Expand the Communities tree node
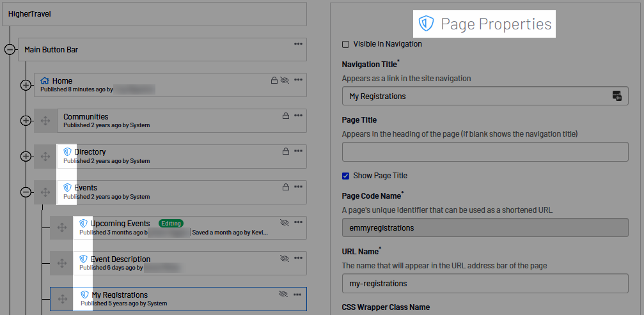The height and width of the screenshot is (315, 644). pos(26,121)
